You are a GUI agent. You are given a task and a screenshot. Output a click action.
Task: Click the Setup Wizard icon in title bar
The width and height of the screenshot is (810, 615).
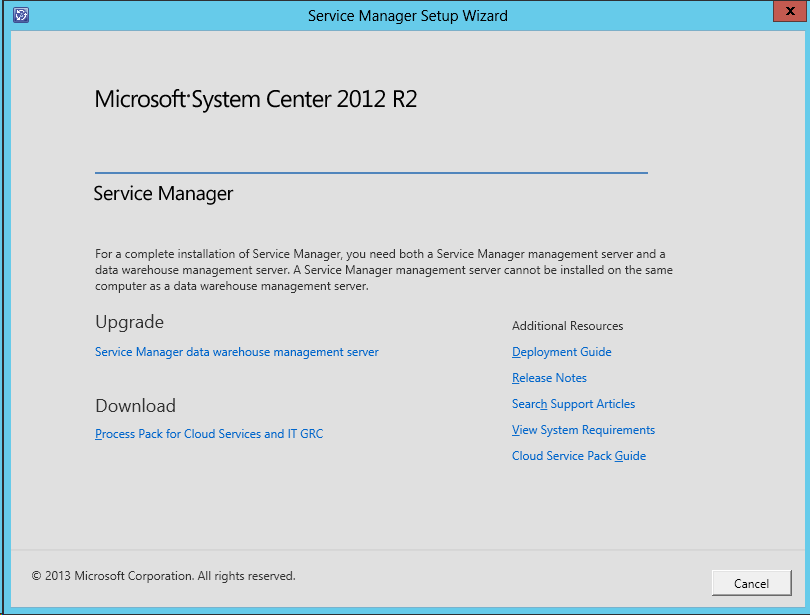[x=21, y=15]
